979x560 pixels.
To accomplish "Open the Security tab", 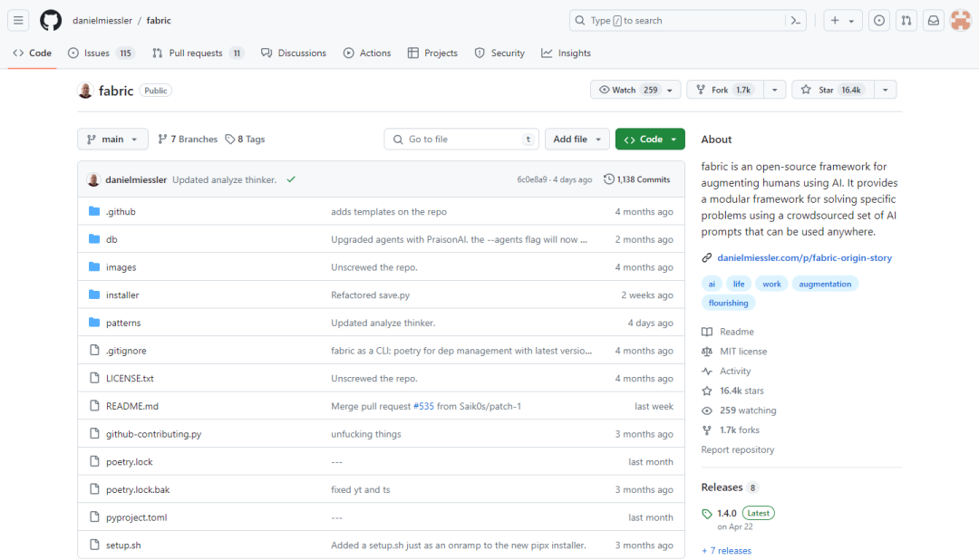I will click(499, 53).
